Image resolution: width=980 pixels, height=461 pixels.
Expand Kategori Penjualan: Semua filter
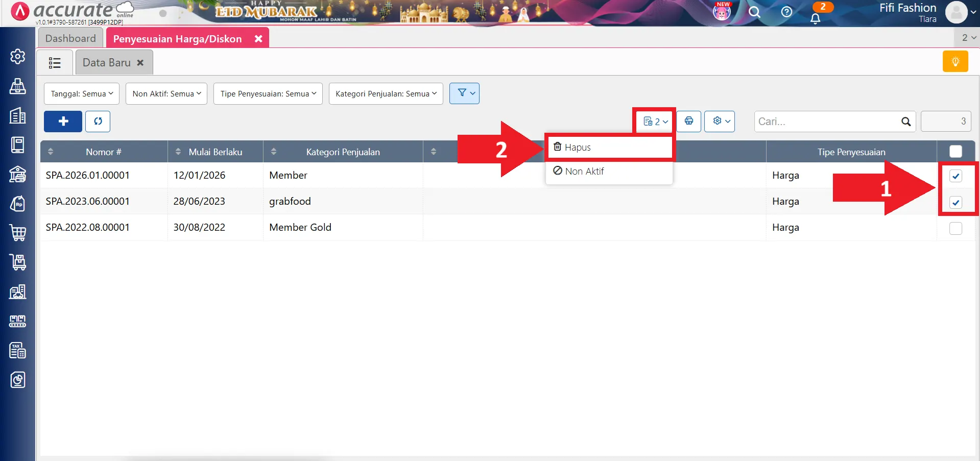[386, 94]
